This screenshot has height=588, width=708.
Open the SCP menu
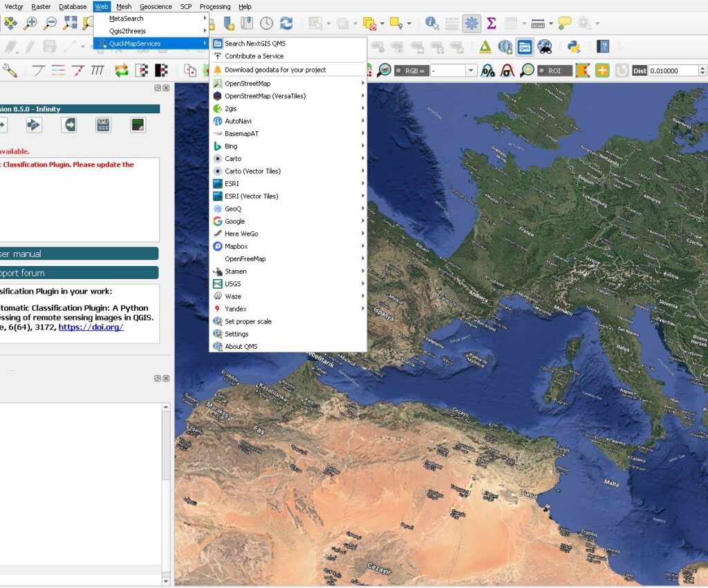[185, 6]
